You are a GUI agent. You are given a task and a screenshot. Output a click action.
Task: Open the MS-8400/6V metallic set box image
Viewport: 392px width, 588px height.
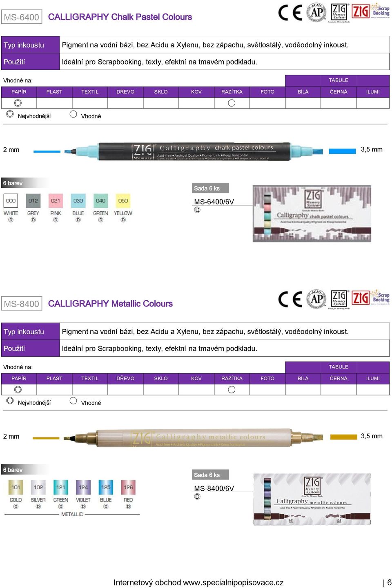point(312,499)
